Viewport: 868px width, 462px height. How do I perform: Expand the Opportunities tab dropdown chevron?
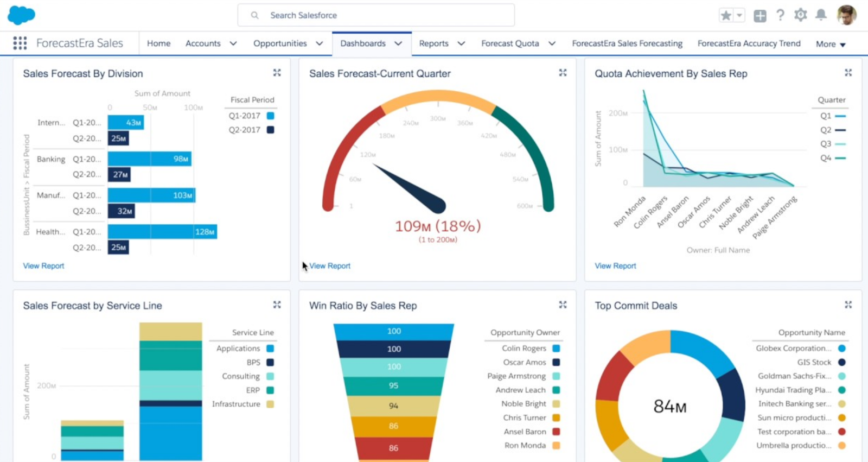[x=320, y=43]
